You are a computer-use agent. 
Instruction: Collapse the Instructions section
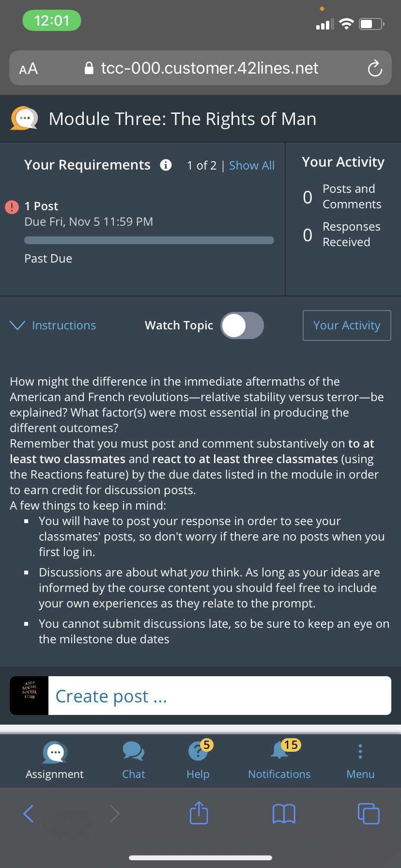tap(53, 325)
